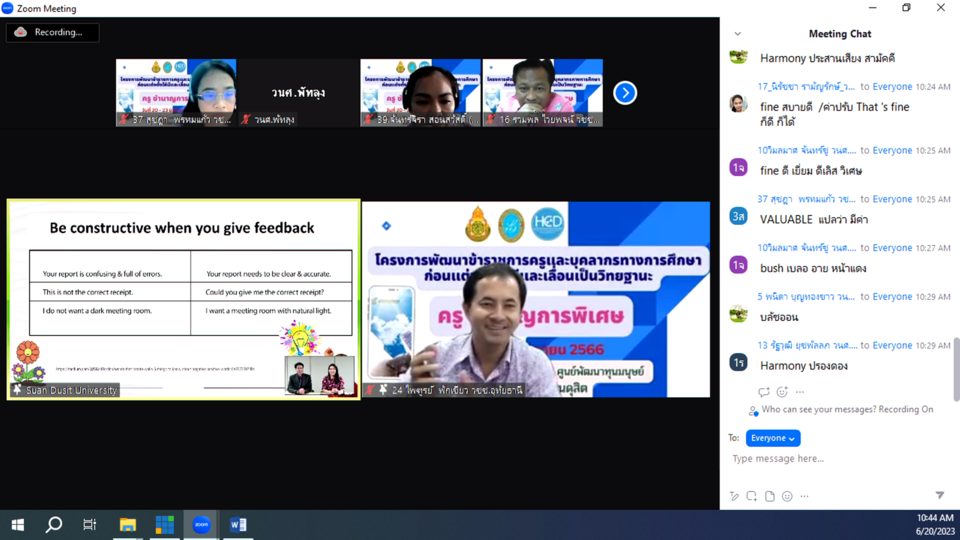This screenshot has height=540, width=960.
Task: Click the 'VALUABLE แปลว่า มีค่า' message text
Action: point(814,219)
